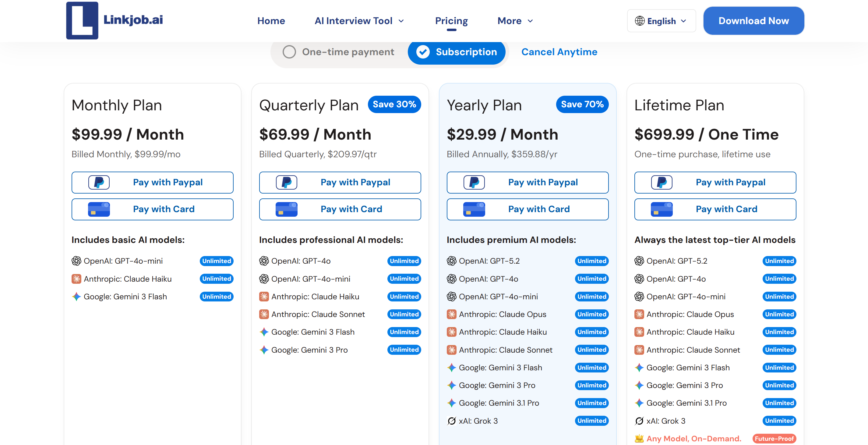Click Includes premium AI models heading

tap(511, 240)
